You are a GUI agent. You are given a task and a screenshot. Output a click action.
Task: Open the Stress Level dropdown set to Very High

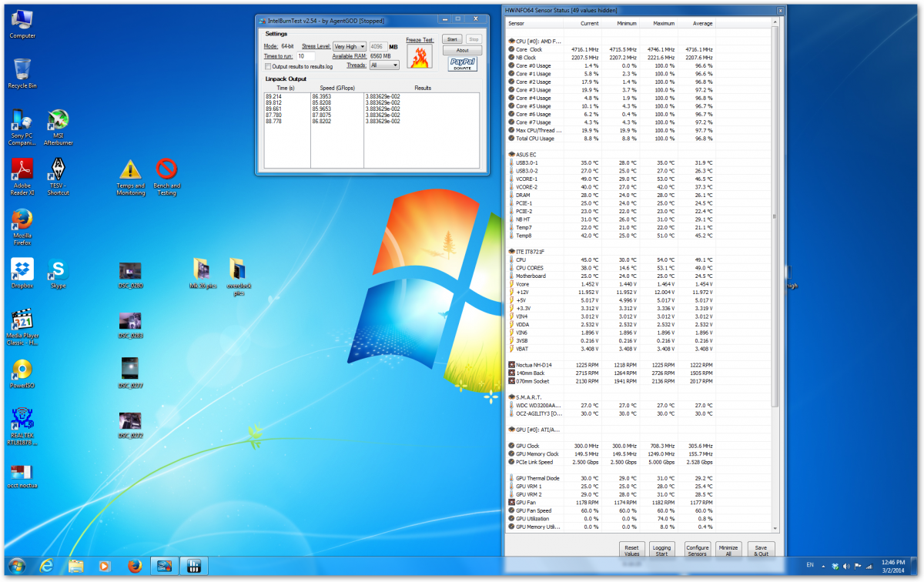point(350,47)
